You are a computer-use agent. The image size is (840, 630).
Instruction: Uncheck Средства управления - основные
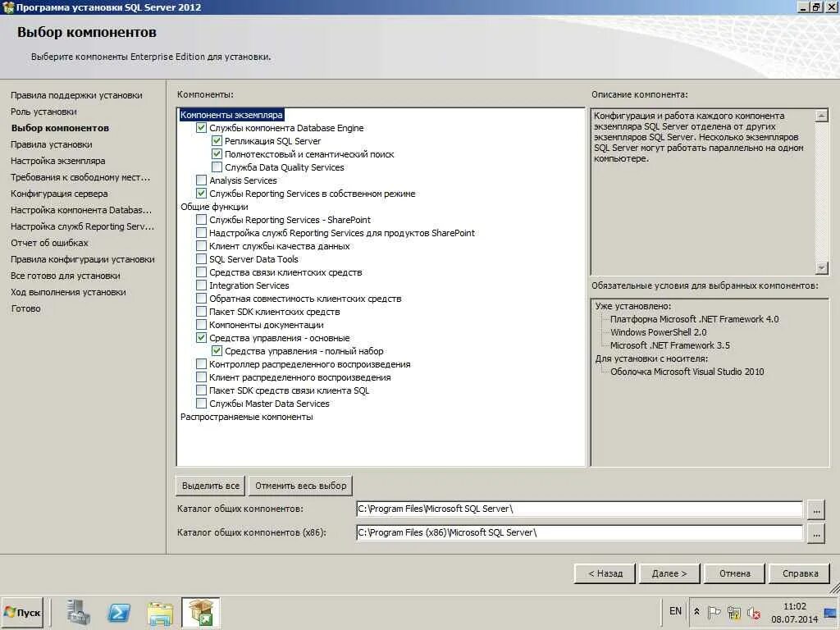click(202, 338)
